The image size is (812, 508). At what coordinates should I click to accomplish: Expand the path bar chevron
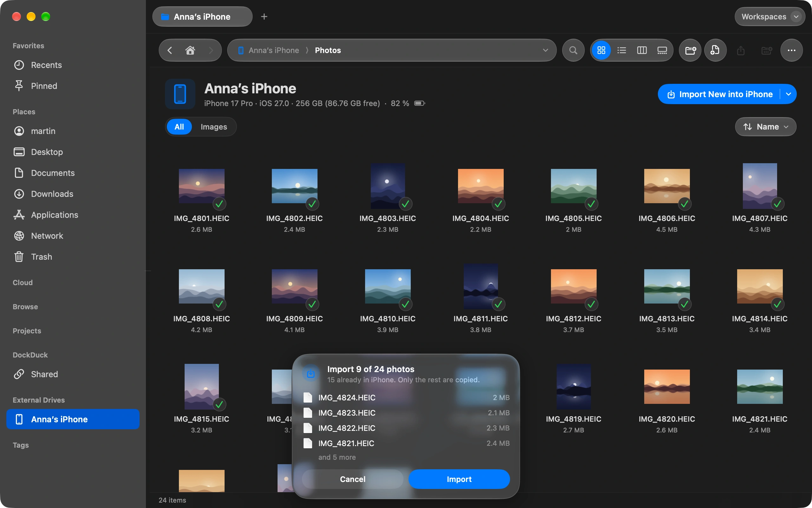545,50
